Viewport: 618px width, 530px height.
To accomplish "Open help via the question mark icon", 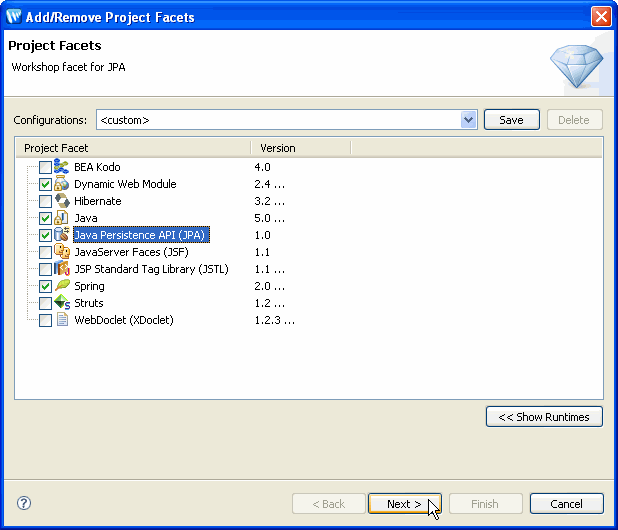I will [24, 503].
